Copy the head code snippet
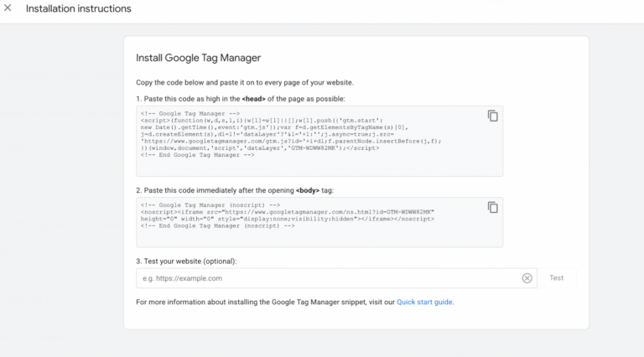The height and width of the screenshot is (357, 644). (x=493, y=116)
